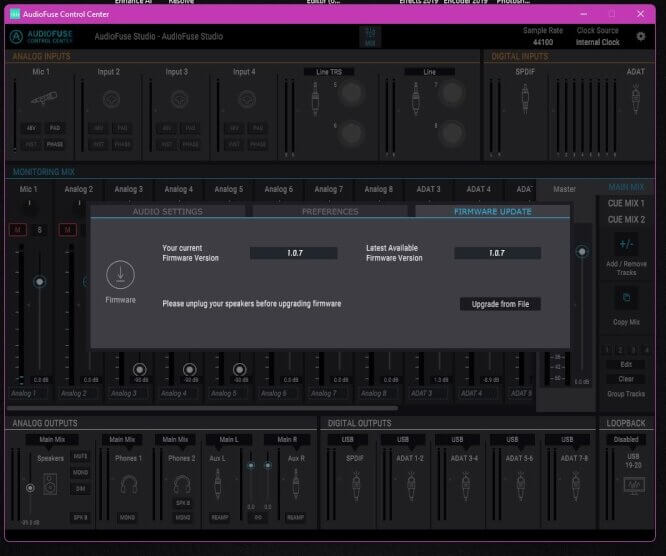Image resolution: width=666 pixels, height=556 pixels.
Task: Switch to the Audio Settings tab
Action: [x=168, y=212]
